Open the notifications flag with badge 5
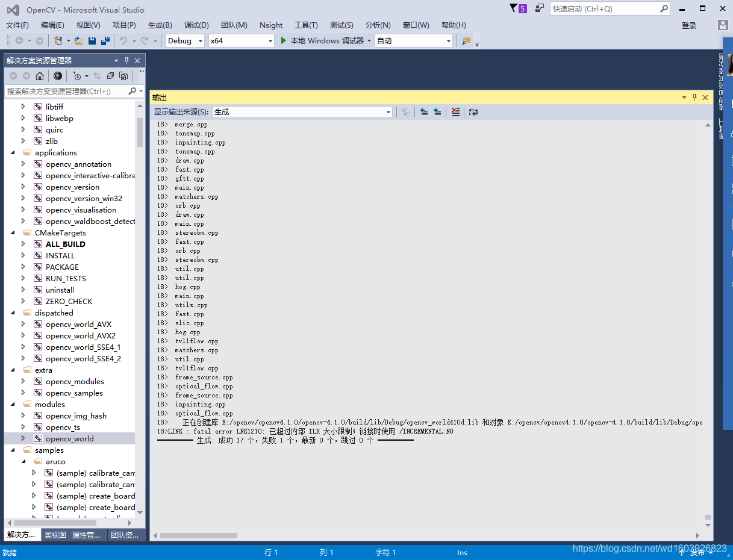 point(517,8)
